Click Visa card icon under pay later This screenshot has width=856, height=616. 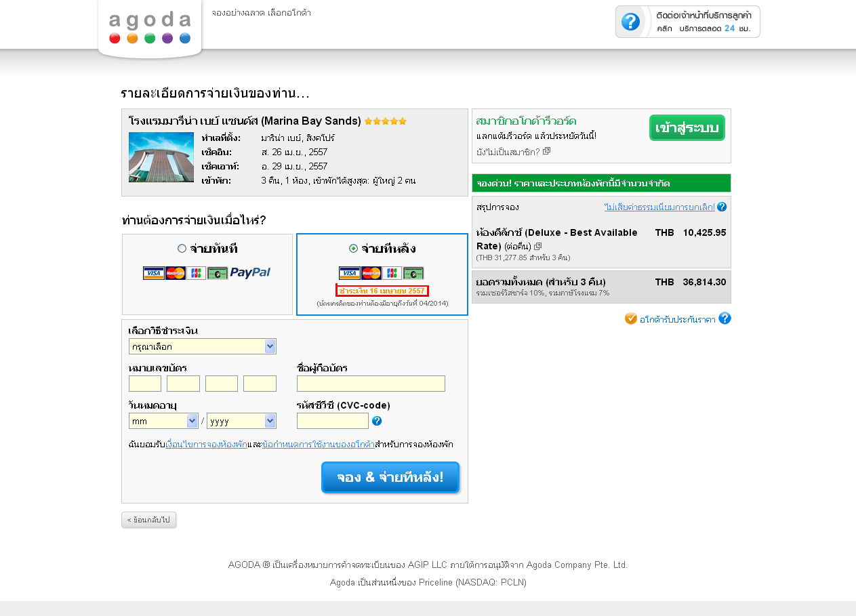(349, 273)
